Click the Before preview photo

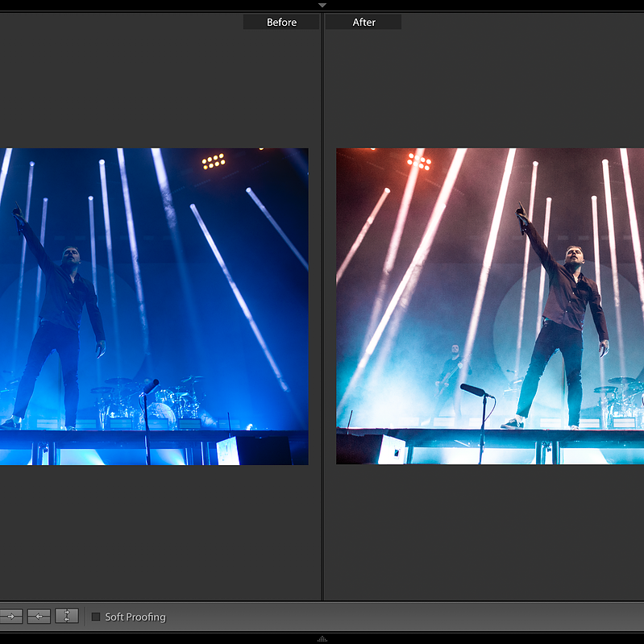click(154, 306)
